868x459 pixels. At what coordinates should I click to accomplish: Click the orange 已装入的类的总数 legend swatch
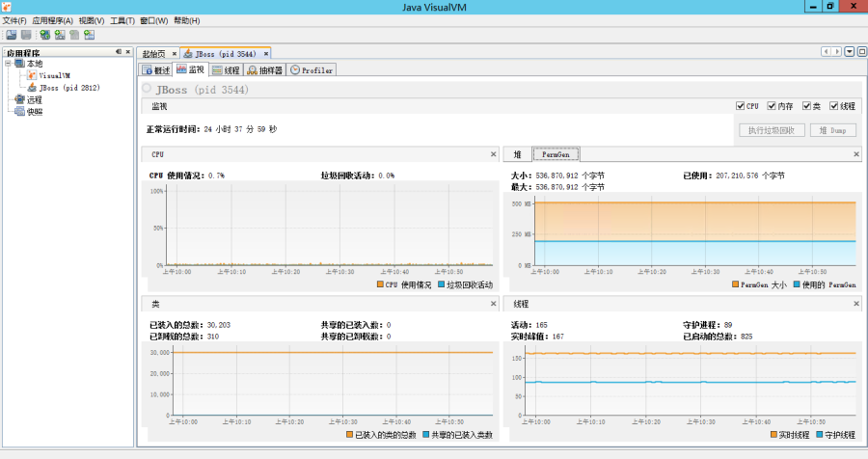pyautogui.click(x=349, y=435)
